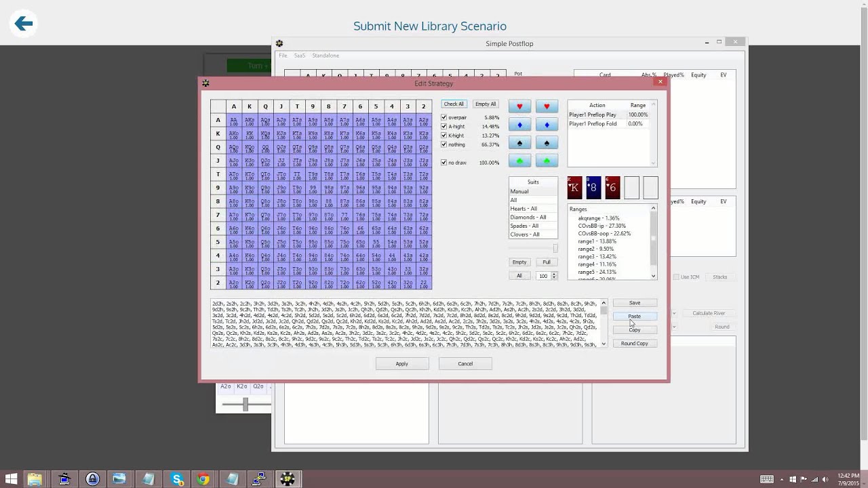Select Spades - All in Suits list
Viewport: 868px width, 488px height.
[533, 226]
